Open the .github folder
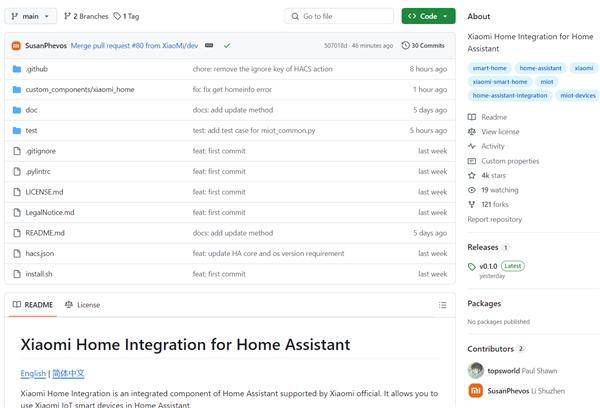The image size is (600, 408). pyautogui.click(x=37, y=69)
